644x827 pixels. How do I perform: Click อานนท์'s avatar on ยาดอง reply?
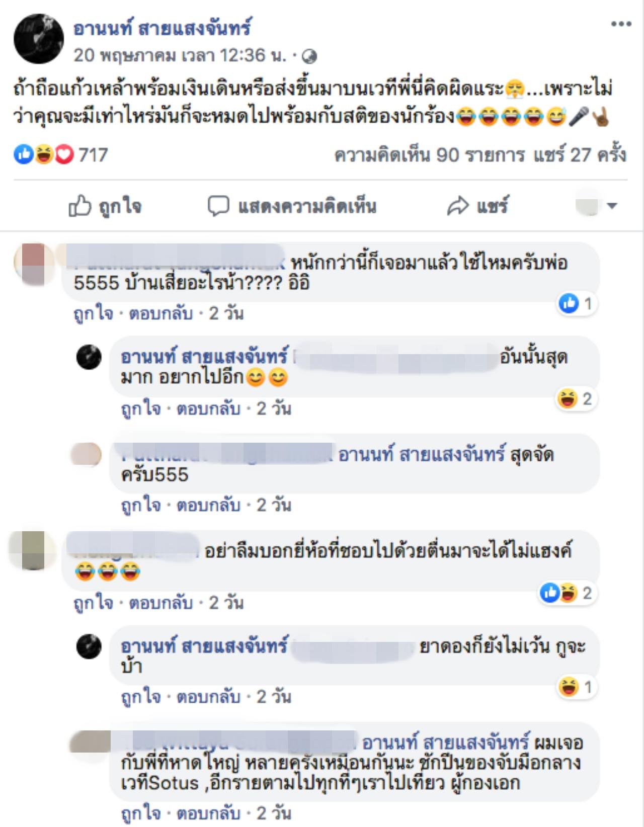[89, 646]
